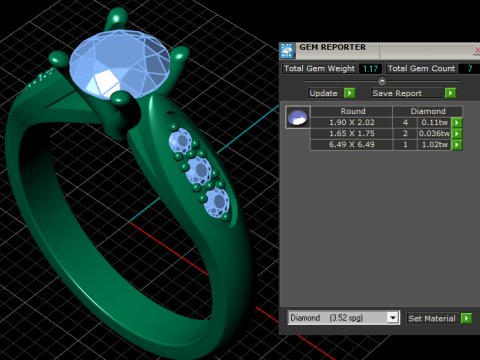Click the green arrow beside Set Material

(x=466, y=318)
